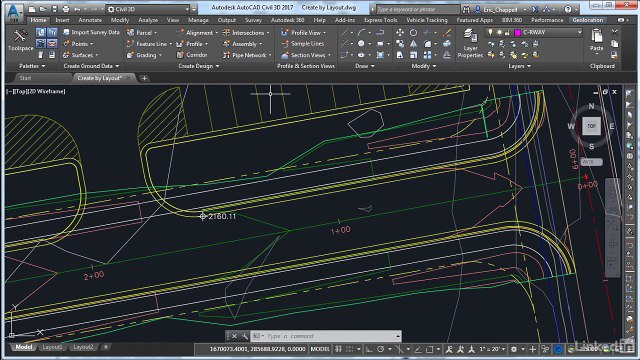Click the Move tool in Modify panel

point(400,32)
